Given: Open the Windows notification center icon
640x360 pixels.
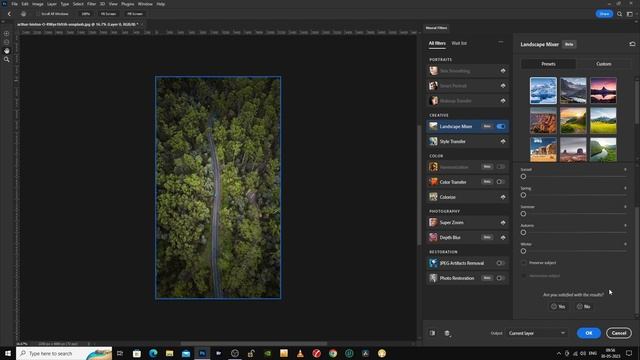Looking at the screenshot, I should pos(629,353).
